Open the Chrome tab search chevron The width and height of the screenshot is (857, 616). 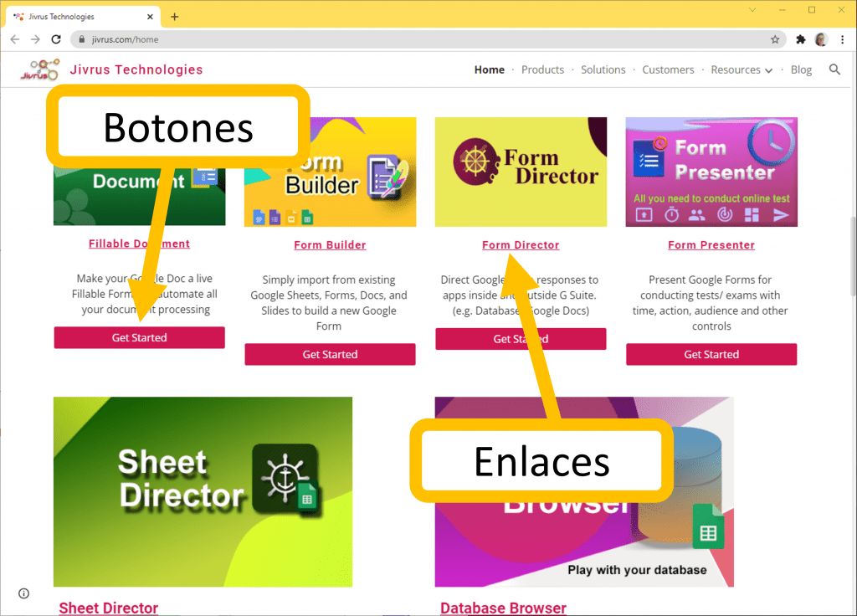tap(752, 10)
